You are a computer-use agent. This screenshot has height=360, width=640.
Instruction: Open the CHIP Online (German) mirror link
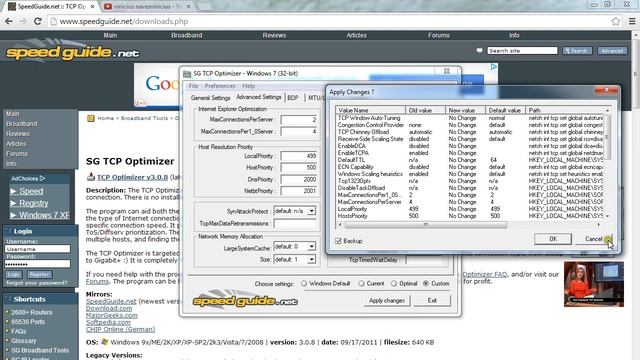click(x=120, y=329)
